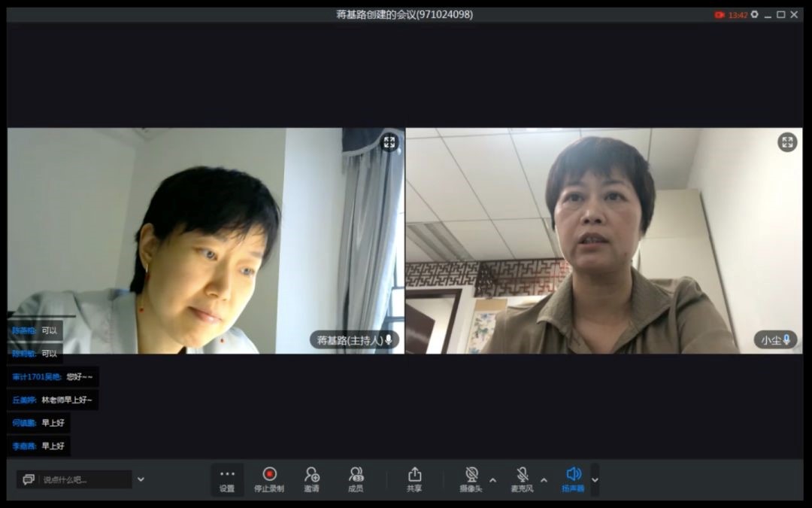Fullscreen the host 蒋基路 video tile
The width and height of the screenshot is (812, 508).
[x=389, y=142]
